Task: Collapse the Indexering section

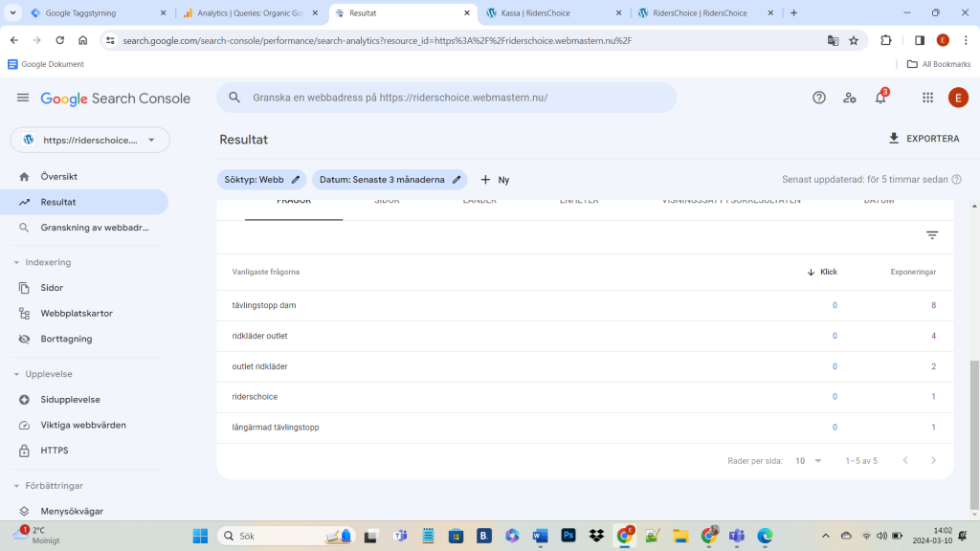Action: pos(42,262)
